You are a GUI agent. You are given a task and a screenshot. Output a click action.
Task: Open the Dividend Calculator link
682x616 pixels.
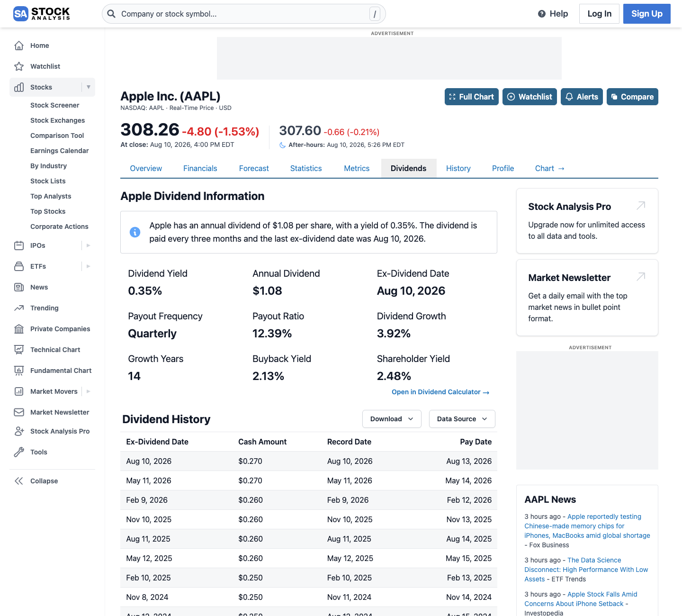click(440, 392)
